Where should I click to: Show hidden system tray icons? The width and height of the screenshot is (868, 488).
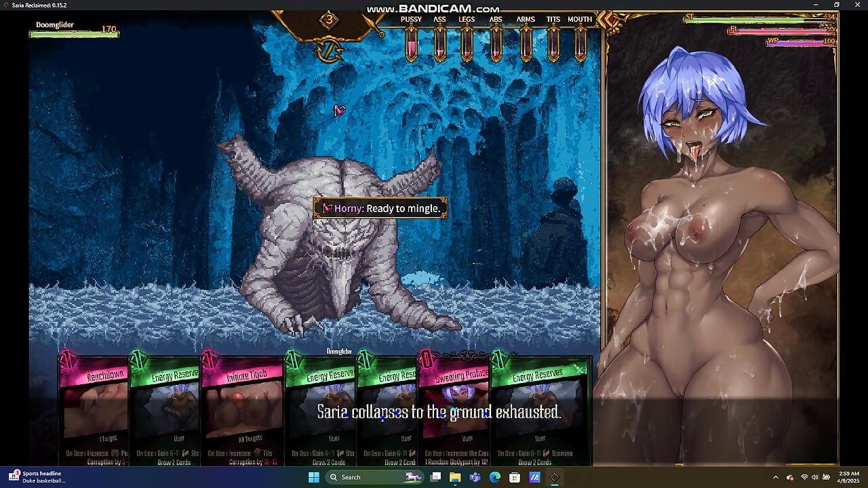point(776,477)
